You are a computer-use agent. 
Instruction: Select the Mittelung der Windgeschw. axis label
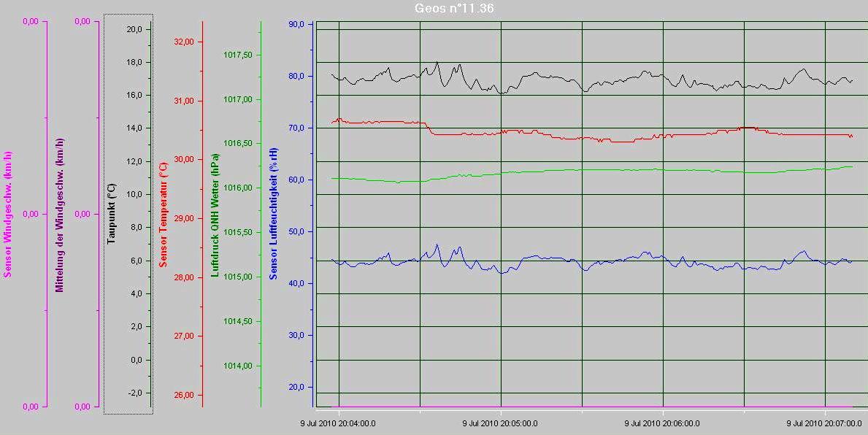[x=60, y=215]
